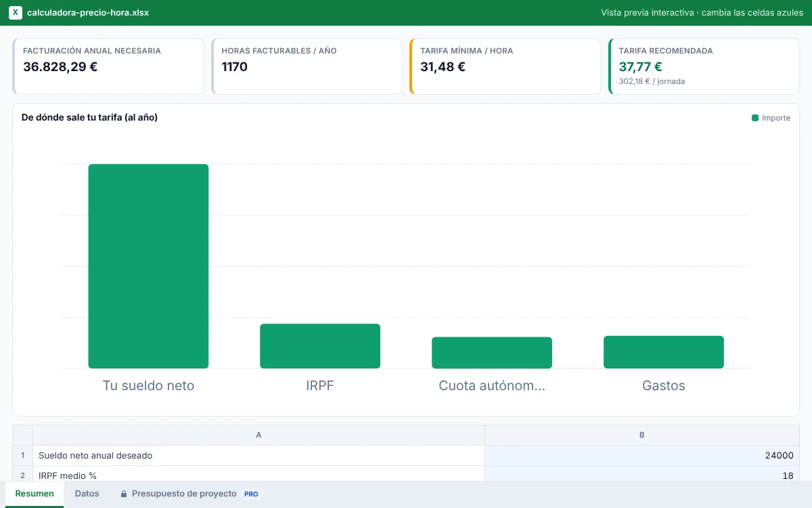Click the 'Tu sueldo neto' axis label
Screen dimensions: 812x508
148,385
